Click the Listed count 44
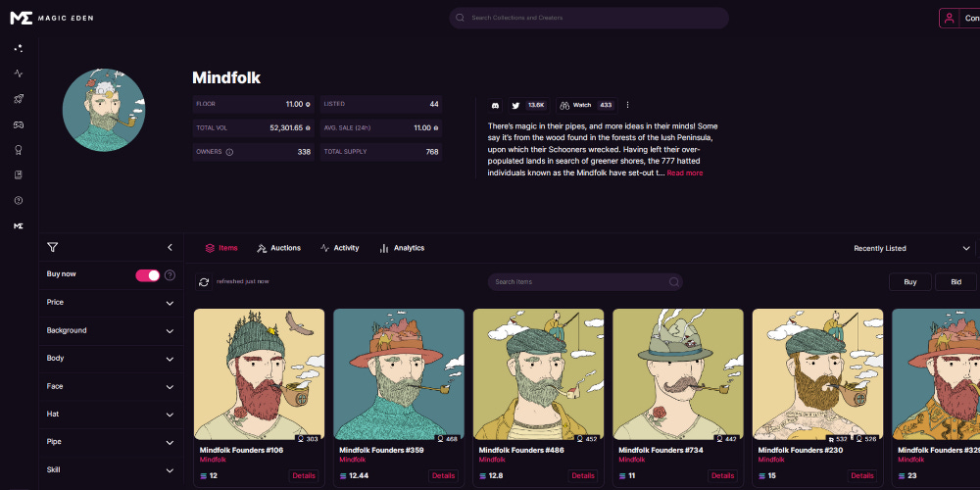Image resolution: width=980 pixels, height=490 pixels. [434, 105]
